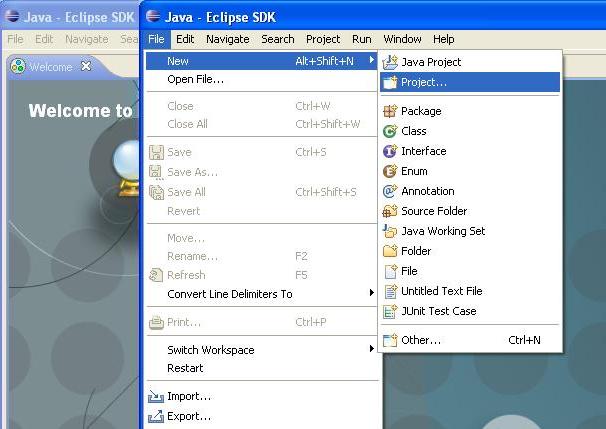Click Open File... menu entry
606x429 pixels.
coord(195,79)
